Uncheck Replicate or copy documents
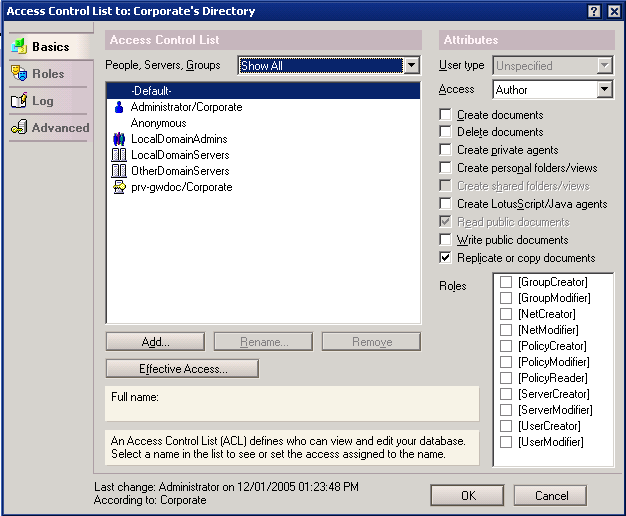The image size is (626, 516). [x=445, y=257]
